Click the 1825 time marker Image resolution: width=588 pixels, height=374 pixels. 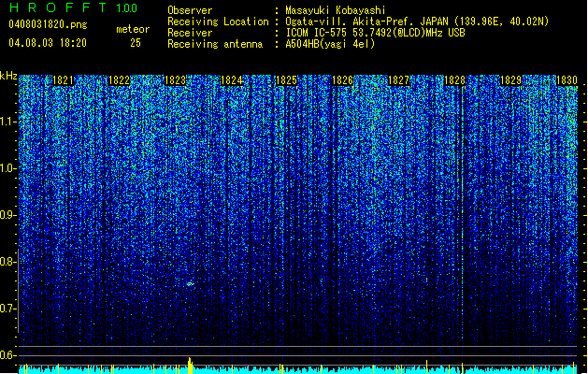click(x=286, y=80)
